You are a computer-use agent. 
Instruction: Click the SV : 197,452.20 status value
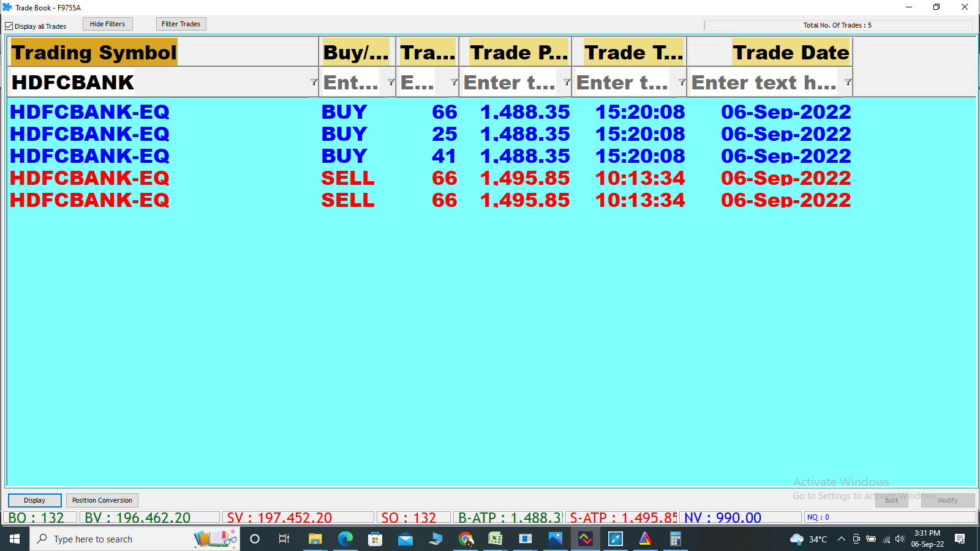tap(298, 517)
